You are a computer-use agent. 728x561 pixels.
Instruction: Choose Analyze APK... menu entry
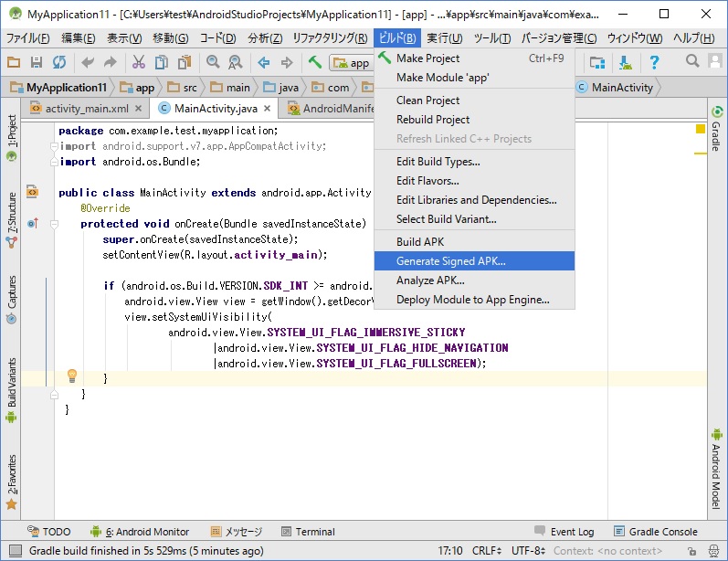click(x=474, y=280)
